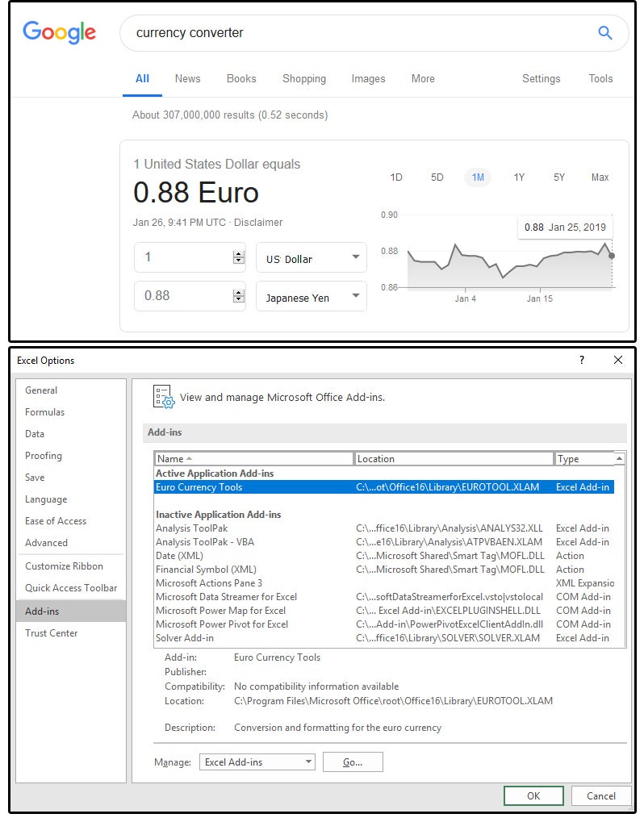Select the All search tab
The height and width of the screenshot is (818, 644).
click(143, 79)
